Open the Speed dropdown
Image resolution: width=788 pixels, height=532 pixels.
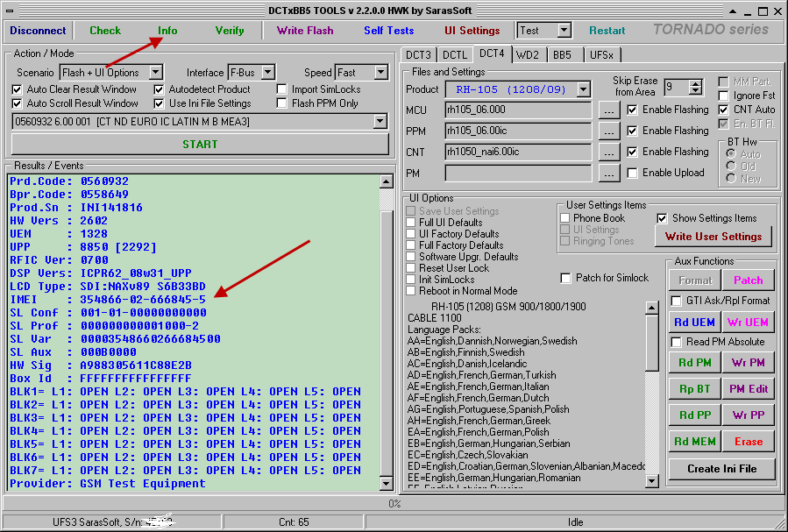[x=381, y=73]
